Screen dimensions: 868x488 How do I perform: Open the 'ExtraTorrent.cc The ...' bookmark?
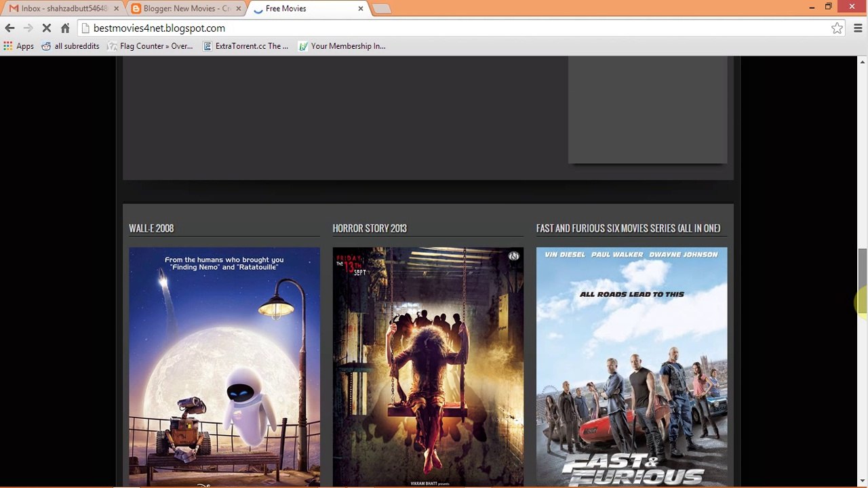(x=245, y=46)
